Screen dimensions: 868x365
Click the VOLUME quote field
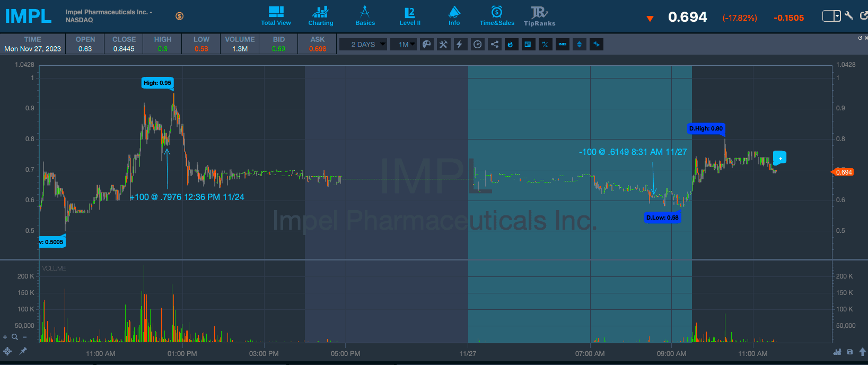point(240,44)
